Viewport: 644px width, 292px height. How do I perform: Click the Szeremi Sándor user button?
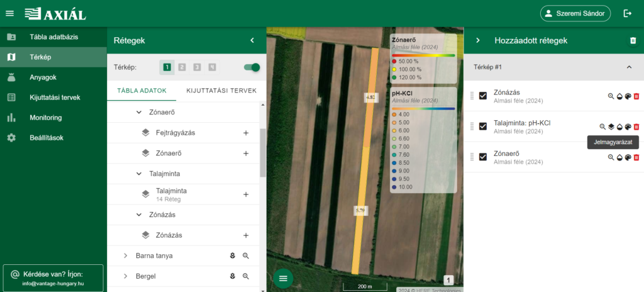click(575, 13)
